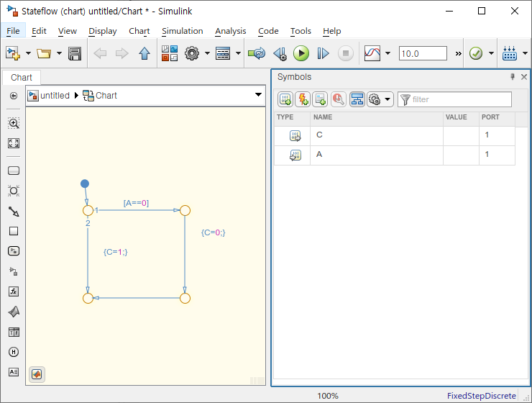The width and height of the screenshot is (532, 403).
Task: Click the Forward navigation arrow
Action: [121, 53]
